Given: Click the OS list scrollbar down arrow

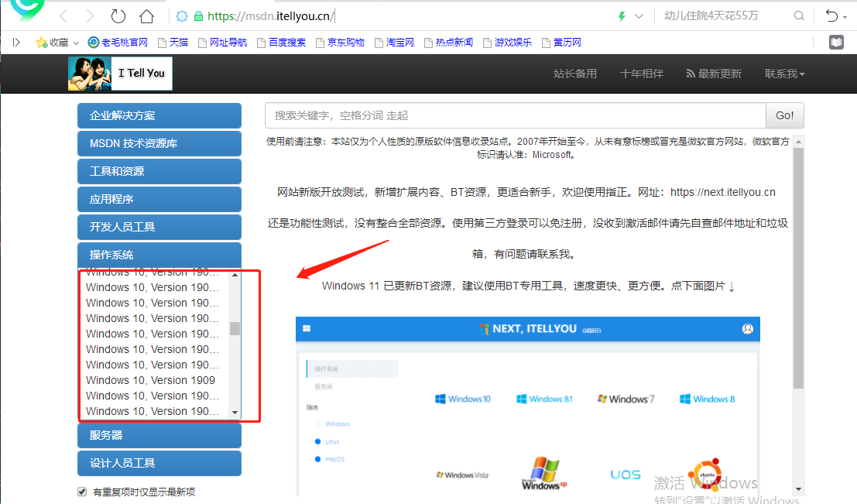Looking at the screenshot, I should (235, 413).
